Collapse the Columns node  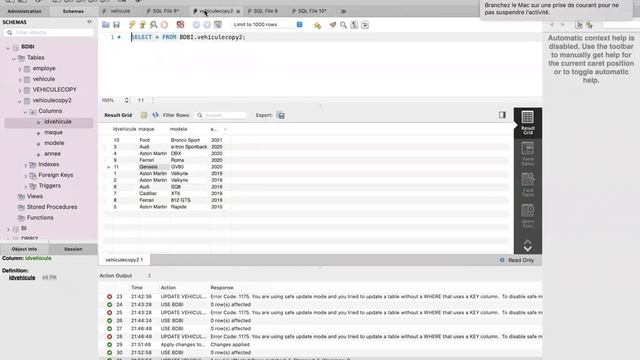25,111
